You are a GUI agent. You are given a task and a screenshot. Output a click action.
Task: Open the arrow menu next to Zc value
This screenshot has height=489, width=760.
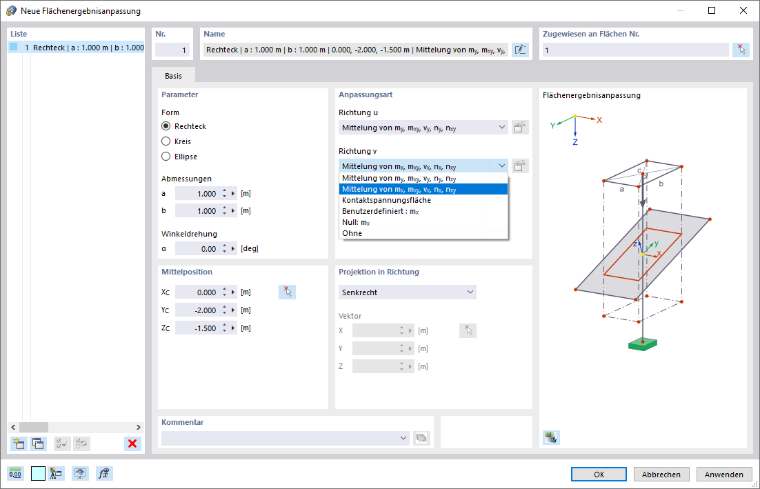tap(233, 328)
